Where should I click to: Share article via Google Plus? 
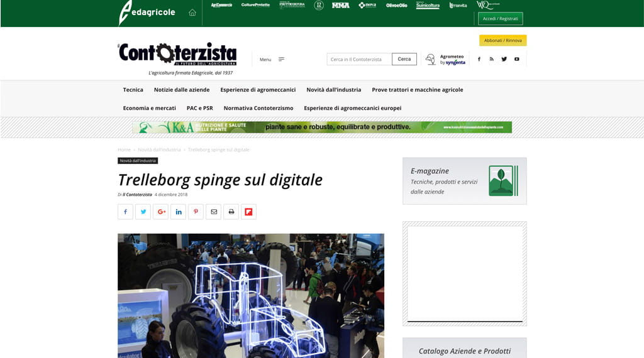point(160,212)
